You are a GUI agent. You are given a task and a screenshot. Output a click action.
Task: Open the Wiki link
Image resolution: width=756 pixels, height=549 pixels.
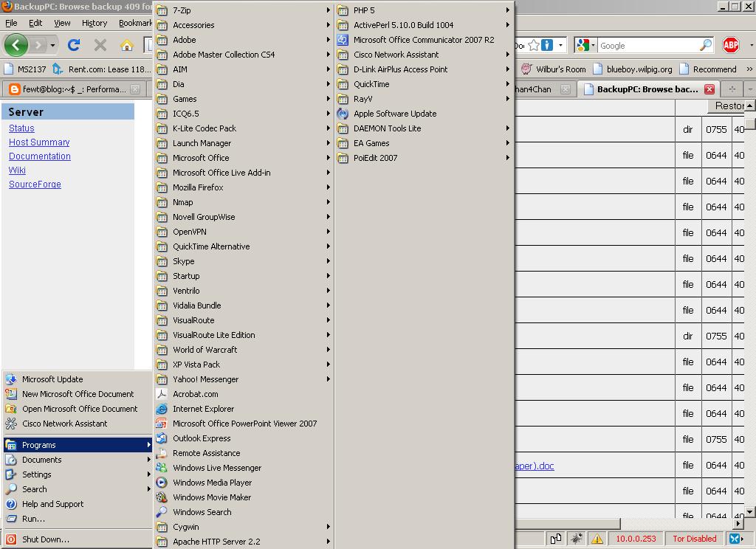(x=17, y=170)
